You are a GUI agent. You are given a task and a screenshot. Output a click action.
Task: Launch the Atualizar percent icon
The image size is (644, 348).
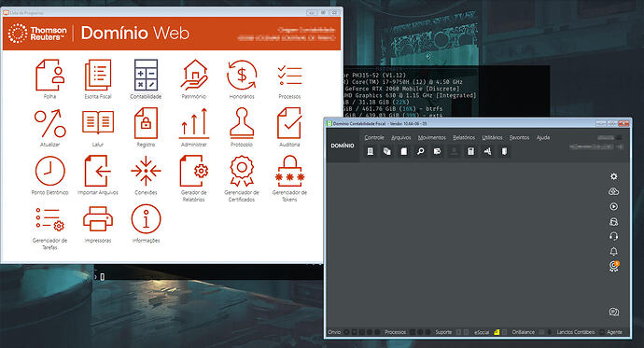point(50,123)
